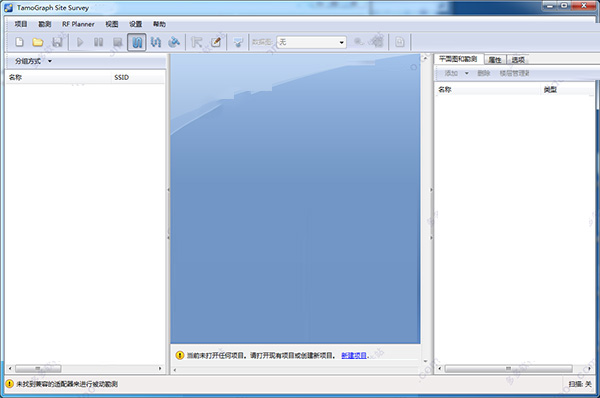
Task: Open the 项目 menu
Action: [21, 24]
